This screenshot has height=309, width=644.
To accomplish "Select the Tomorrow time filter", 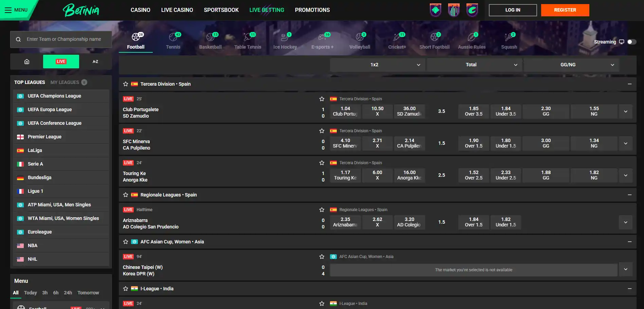I will [x=88, y=293].
